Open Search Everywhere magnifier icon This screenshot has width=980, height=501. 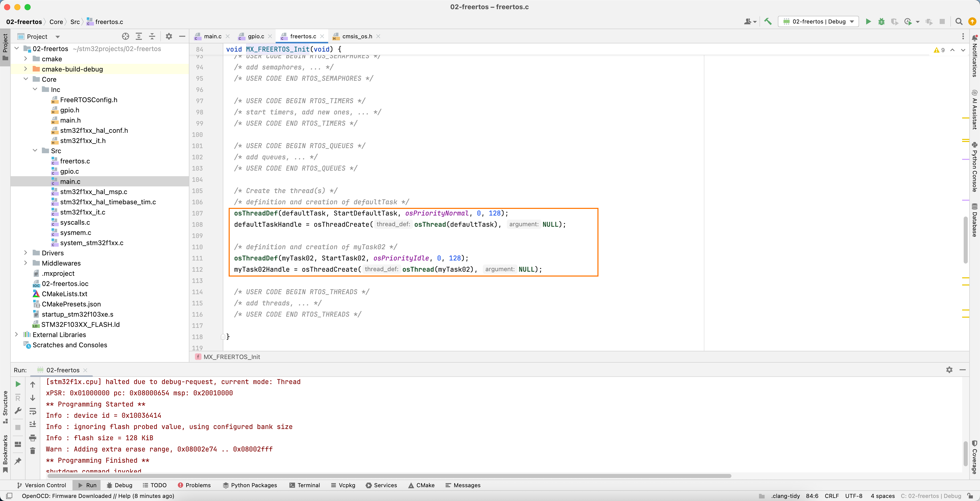click(x=959, y=21)
